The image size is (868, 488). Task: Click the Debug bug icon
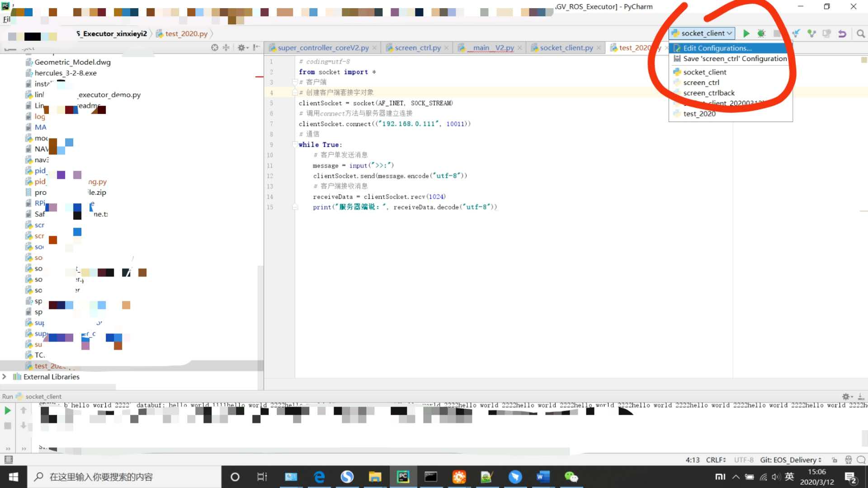pyautogui.click(x=761, y=33)
